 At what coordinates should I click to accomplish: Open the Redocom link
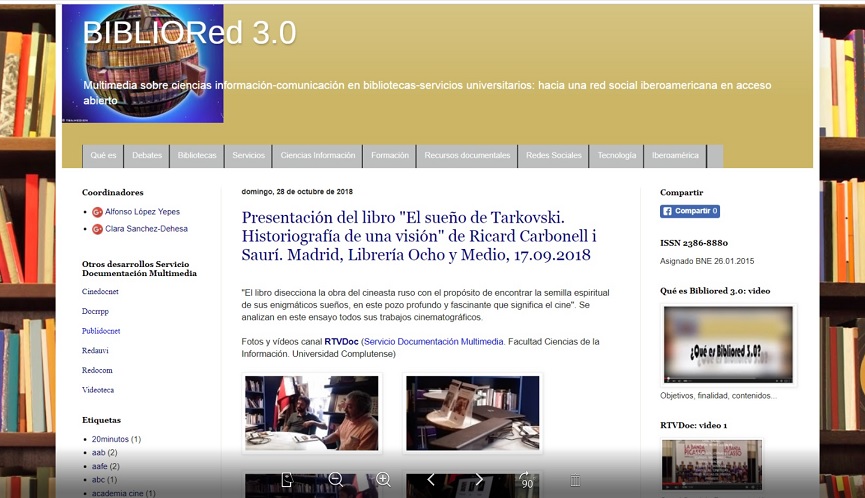pyautogui.click(x=97, y=370)
